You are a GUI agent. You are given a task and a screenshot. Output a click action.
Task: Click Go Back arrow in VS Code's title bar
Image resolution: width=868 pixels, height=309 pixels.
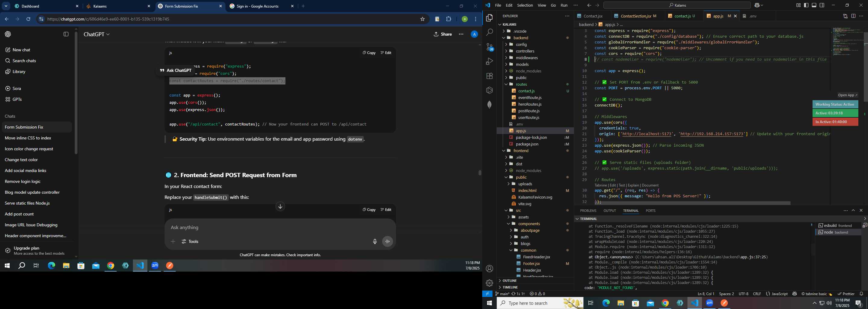pos(589,5)
